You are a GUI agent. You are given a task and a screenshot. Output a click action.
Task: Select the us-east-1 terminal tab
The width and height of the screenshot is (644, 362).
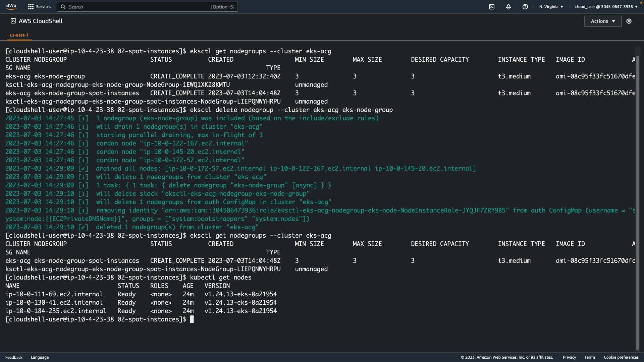[19, 35]
